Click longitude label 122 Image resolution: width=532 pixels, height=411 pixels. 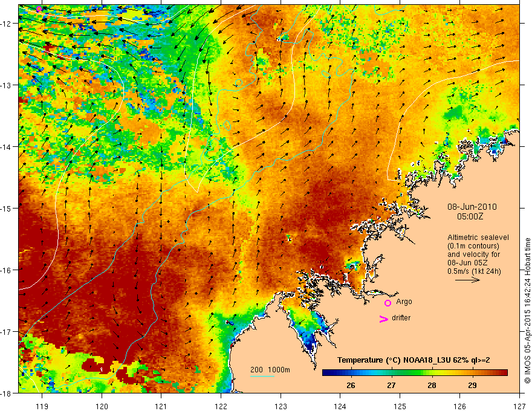pyautogui.click(x=221, y=406)
